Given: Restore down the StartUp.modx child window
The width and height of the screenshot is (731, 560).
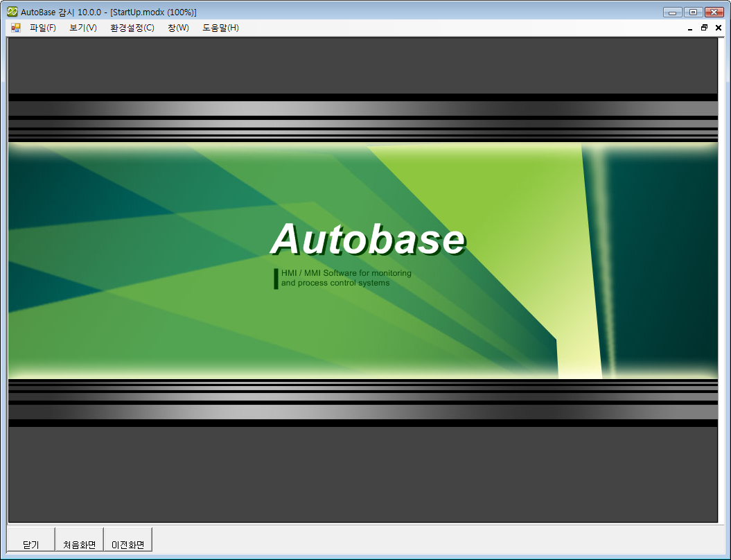Looking at the screenshot, I should pyautogui.click(x=704, y=28).
